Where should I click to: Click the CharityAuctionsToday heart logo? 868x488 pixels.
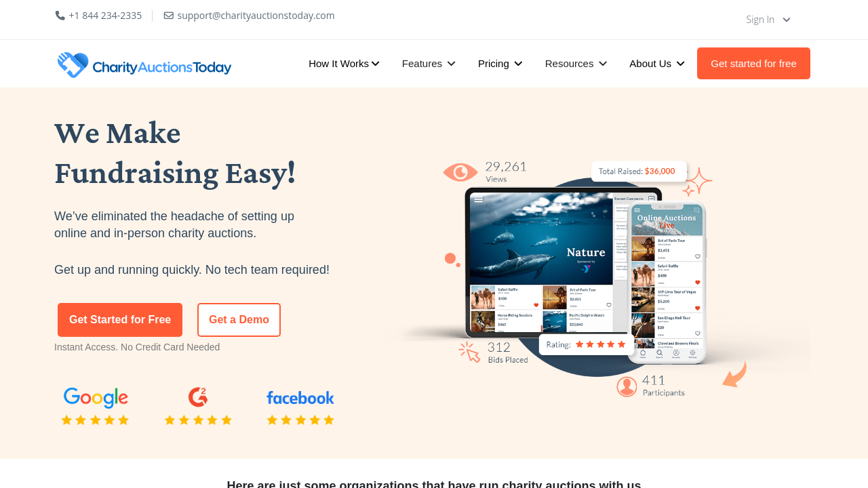point(73,64)
